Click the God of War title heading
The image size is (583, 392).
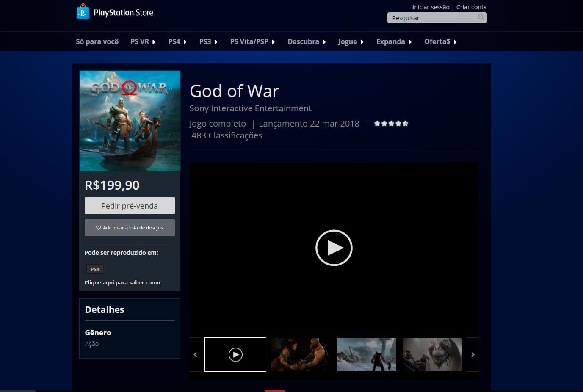coord(234,91)
